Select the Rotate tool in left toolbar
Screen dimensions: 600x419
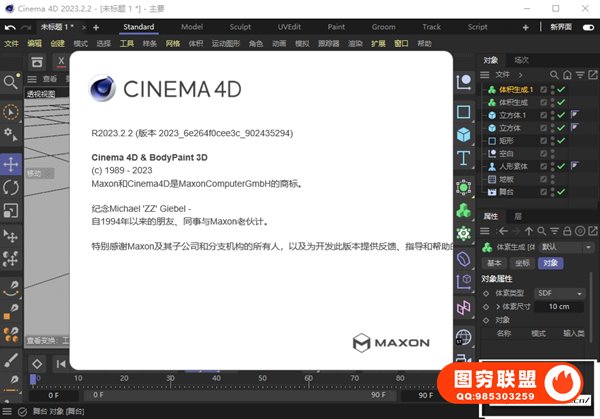point(11,186)
